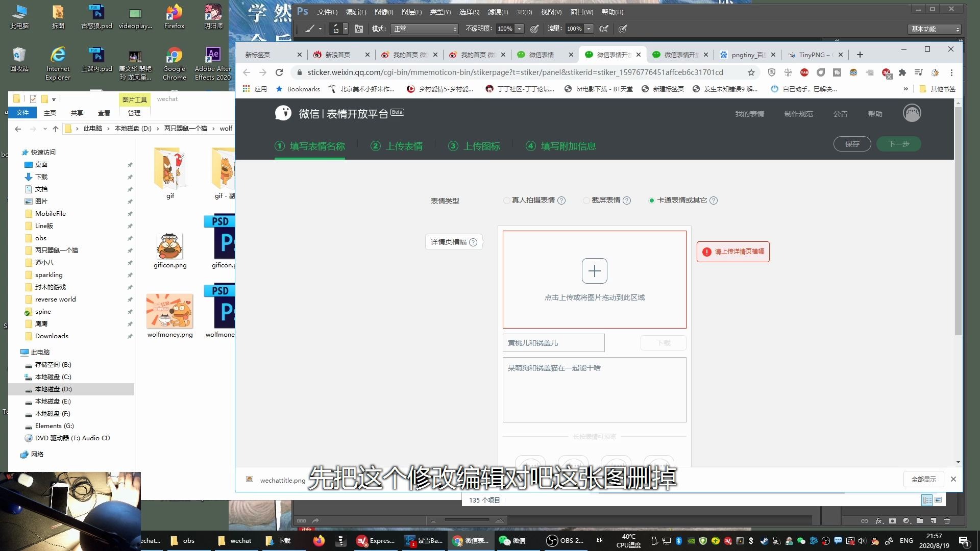Go back in Chrome
This screenshot has width=980, height=551.
coord(247,72)
